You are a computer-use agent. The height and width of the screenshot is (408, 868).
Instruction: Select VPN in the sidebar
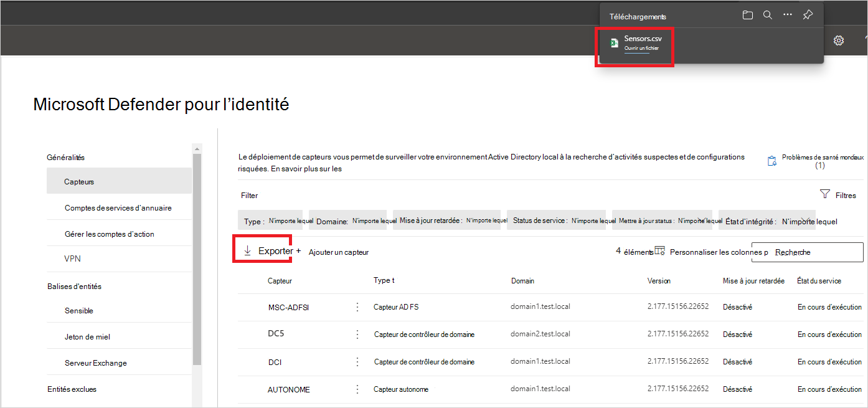coord(73,259)
